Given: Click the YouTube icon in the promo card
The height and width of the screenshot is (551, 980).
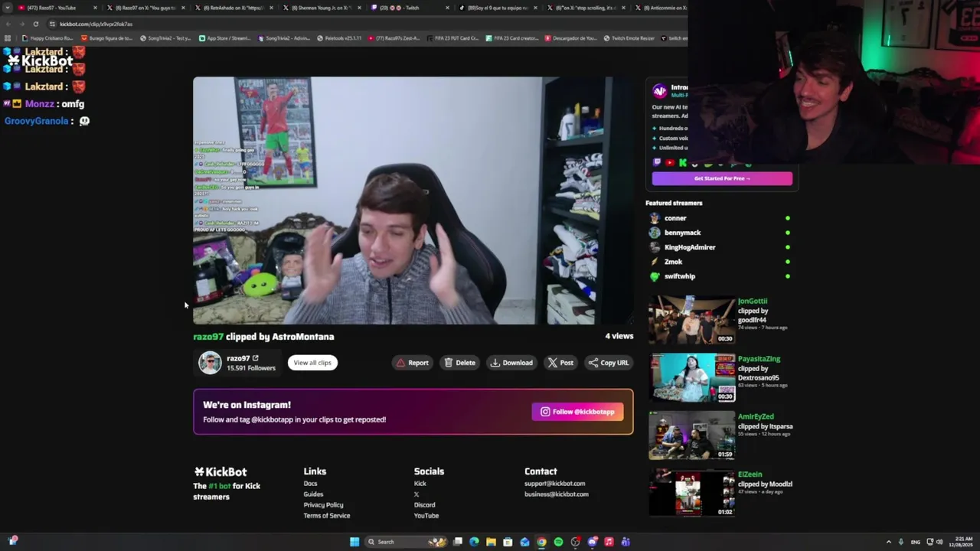Looking at the screenshot, I should coord(670,162).
